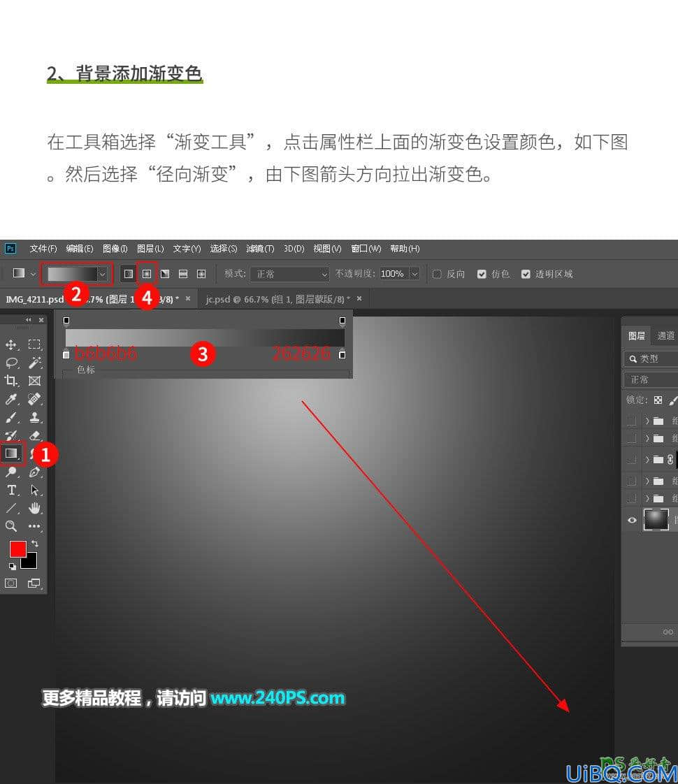Lock transparent pixels in Layers panel
Viewport: 678px width, 784px height.
tap(658, 400)
